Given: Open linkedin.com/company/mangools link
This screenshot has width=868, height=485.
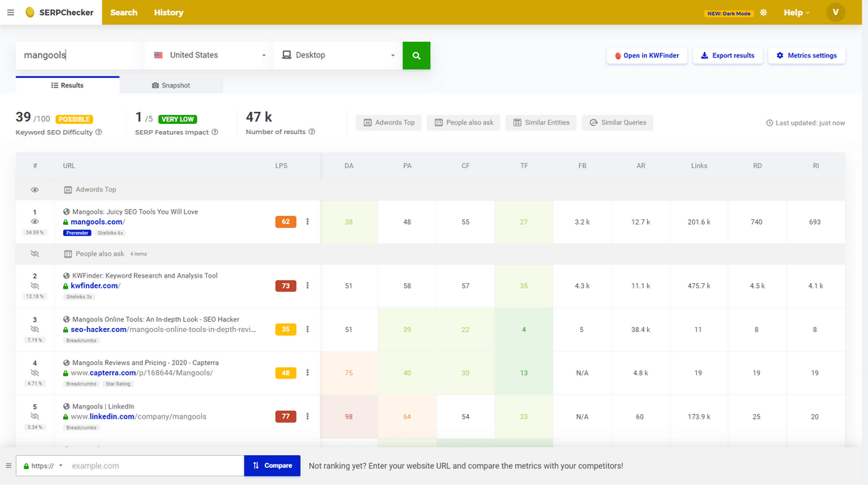Looking at the screenshot, I should [x=138, y=416].
